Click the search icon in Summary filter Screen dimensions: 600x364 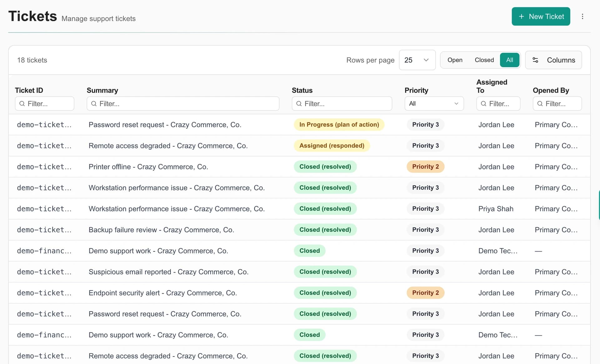(x=94, y=104)
